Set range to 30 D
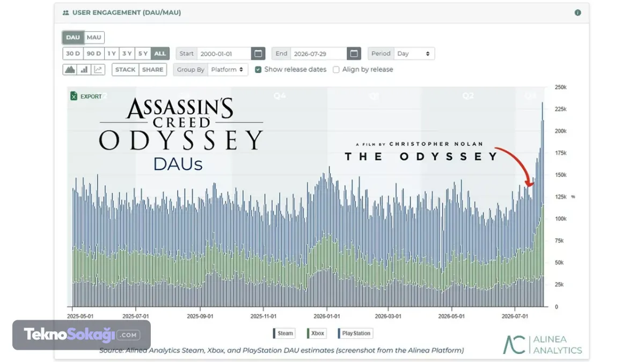Image resolution: width=644 pixels, height=362 pixels. [72, 54]
